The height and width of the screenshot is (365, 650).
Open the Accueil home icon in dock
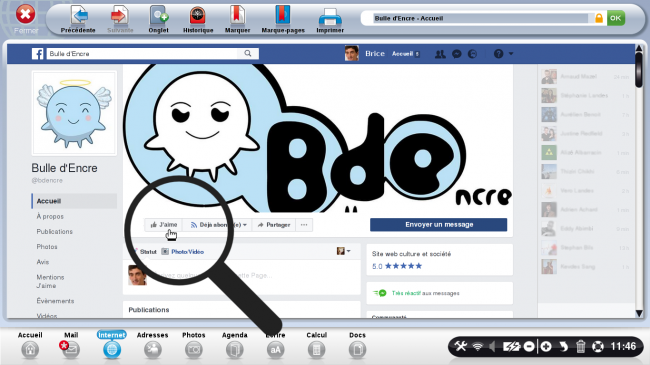30,350
